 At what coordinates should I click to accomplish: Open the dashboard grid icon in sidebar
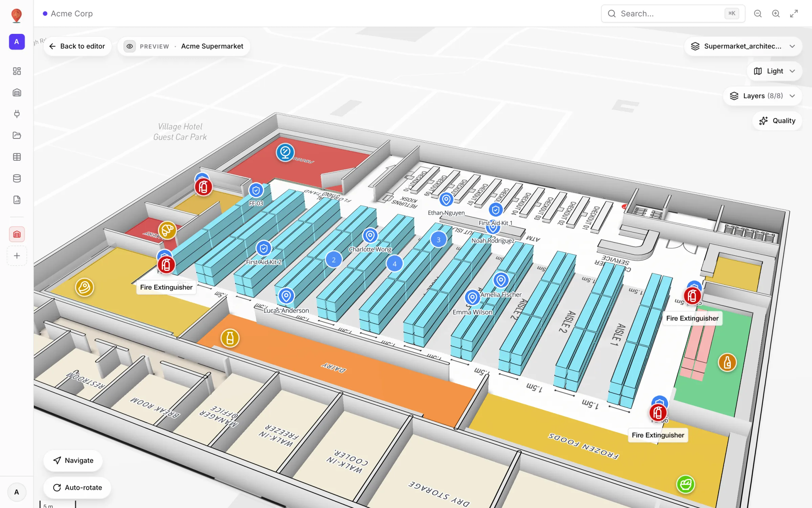coord(17,71)
